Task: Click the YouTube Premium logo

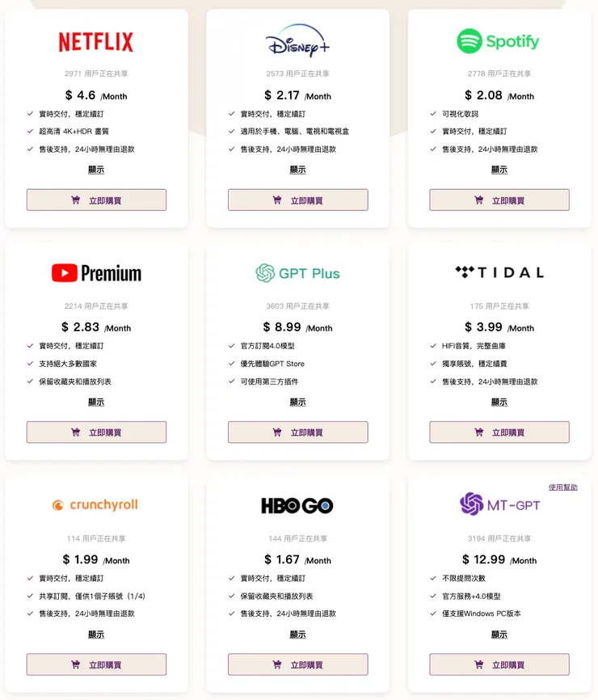Action: pyautogui.click(x=96, y=273)
